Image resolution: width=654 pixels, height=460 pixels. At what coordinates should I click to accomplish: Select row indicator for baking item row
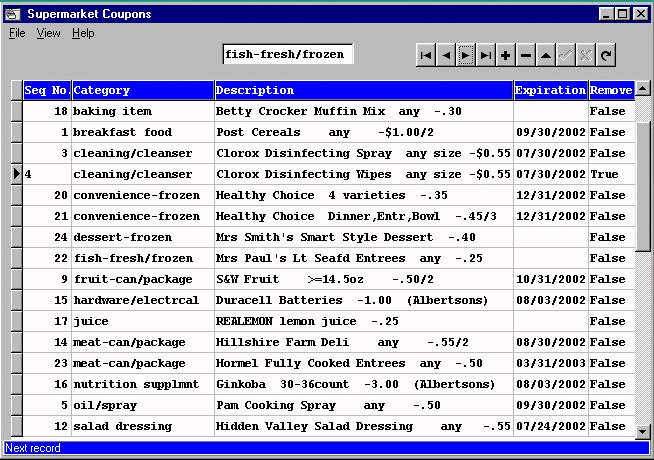(17, 111)
